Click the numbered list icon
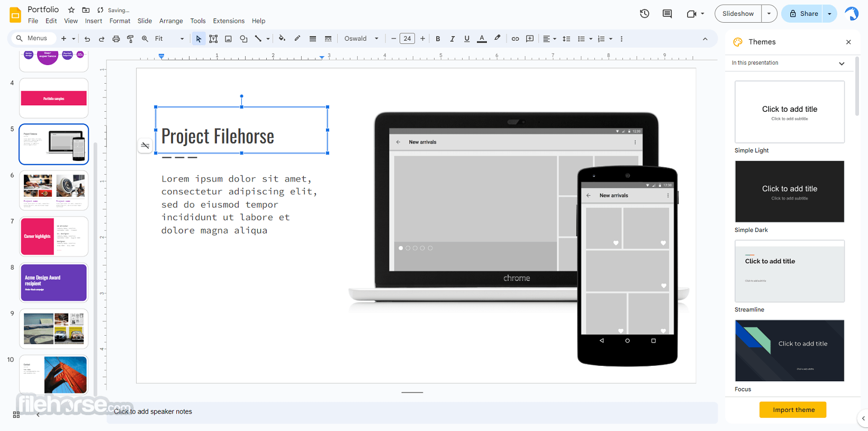 601,39
